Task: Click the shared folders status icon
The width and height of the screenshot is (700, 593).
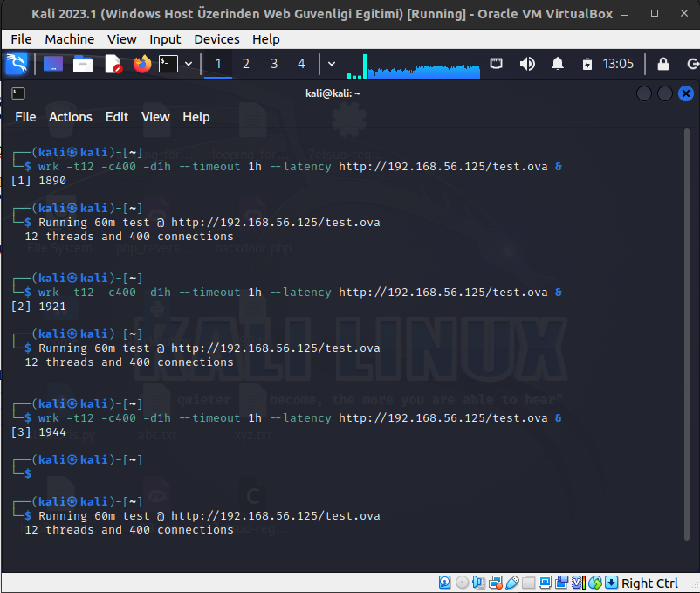Action: click(x=529, y=583)
